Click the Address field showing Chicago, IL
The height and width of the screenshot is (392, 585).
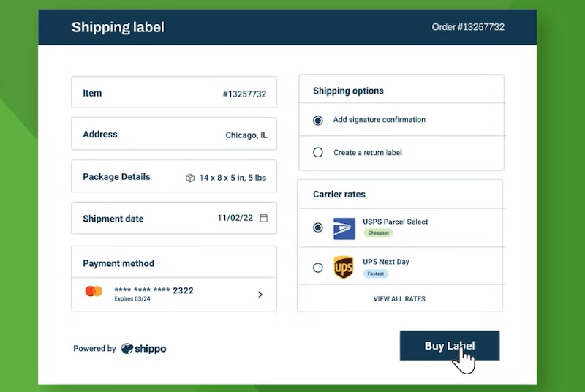[174, 134]
